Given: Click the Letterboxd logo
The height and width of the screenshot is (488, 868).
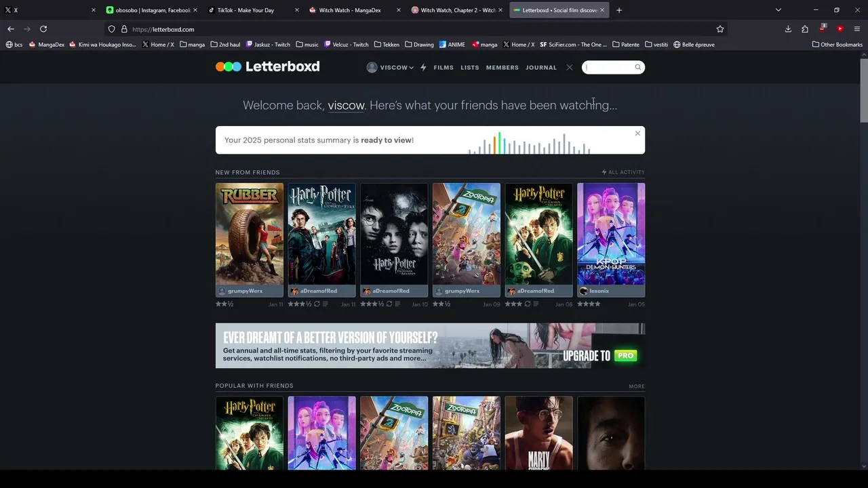Looking at the screenshot, I should tap(267, 66).
